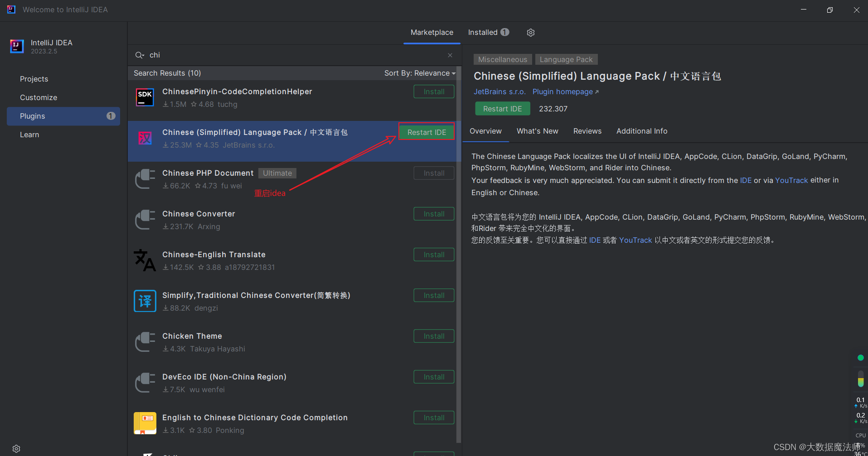Install Simplify,Traditional Chinese Converter plugin
The height and width of the screenshot is (456, 868).
(x=434, y=295)
